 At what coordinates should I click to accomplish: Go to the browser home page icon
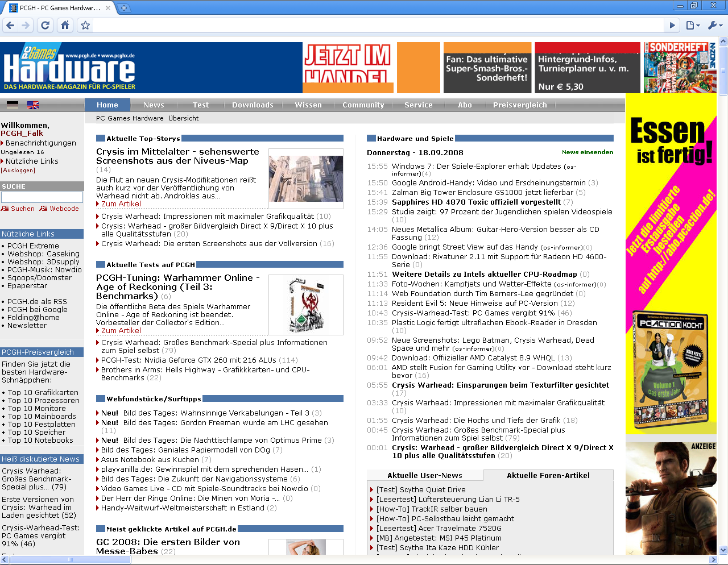(x=65, y=25)
